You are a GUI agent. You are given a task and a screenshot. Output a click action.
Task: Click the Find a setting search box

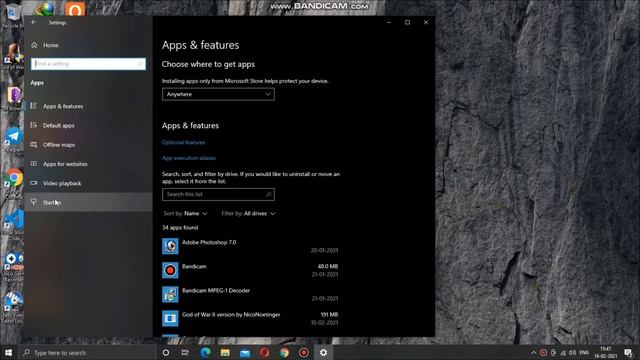pyautogui.click(x=88, y=64)
